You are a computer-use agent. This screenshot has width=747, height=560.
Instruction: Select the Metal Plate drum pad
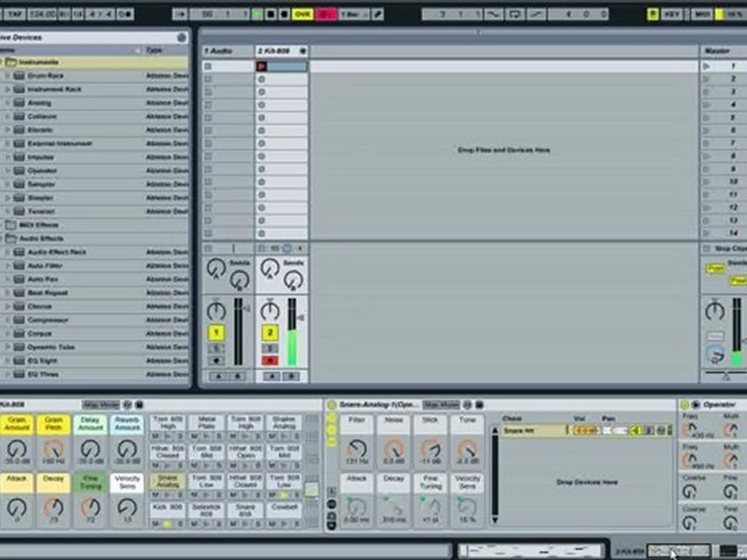pyautogui.click(x=207, y=423)
